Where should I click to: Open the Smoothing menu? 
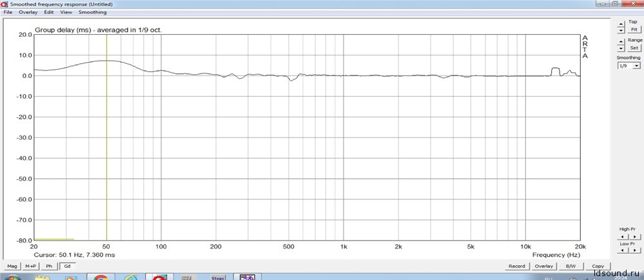92,12
